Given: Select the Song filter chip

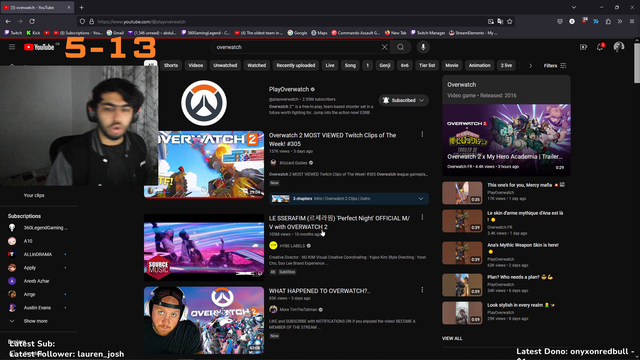Looking at the screenshot, I should (350, 65).
